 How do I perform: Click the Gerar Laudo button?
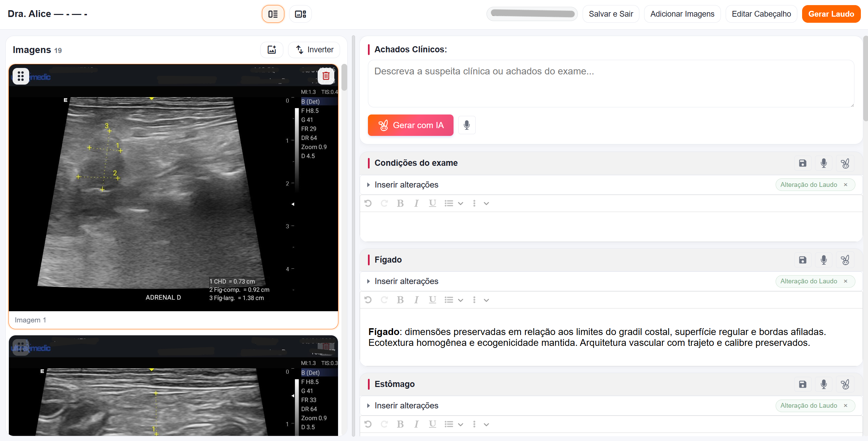[831, 14]
